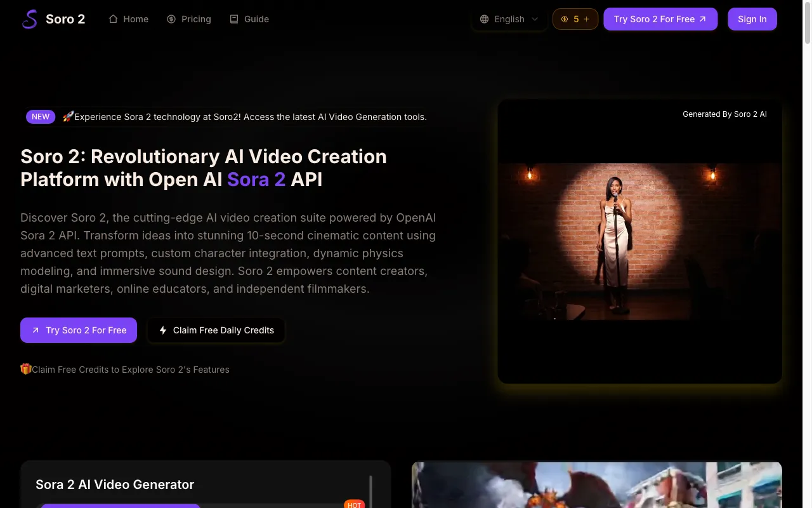Click the HOT badge in generator panel
This screenshot has height=508, width=812.
click(x=355, y=504)
